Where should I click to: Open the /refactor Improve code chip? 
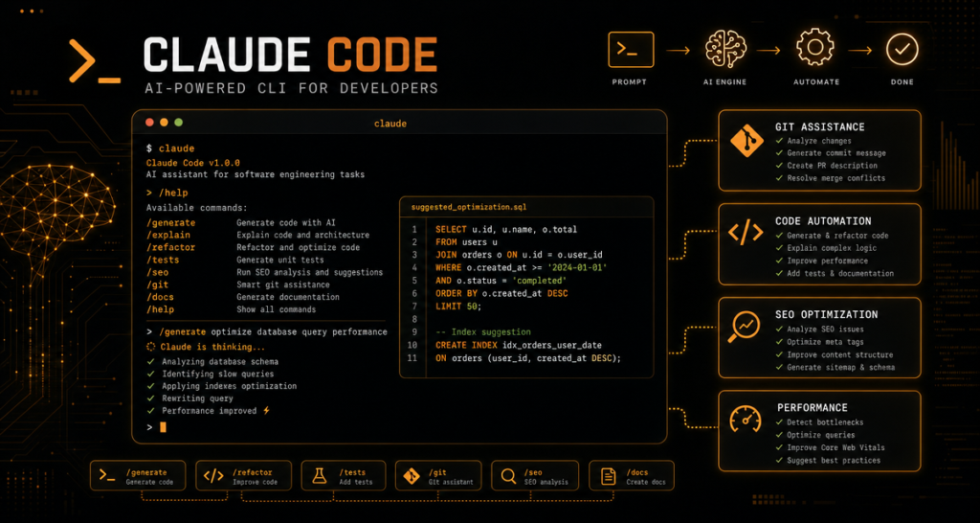pyautogui.click(x=244, y=476)
